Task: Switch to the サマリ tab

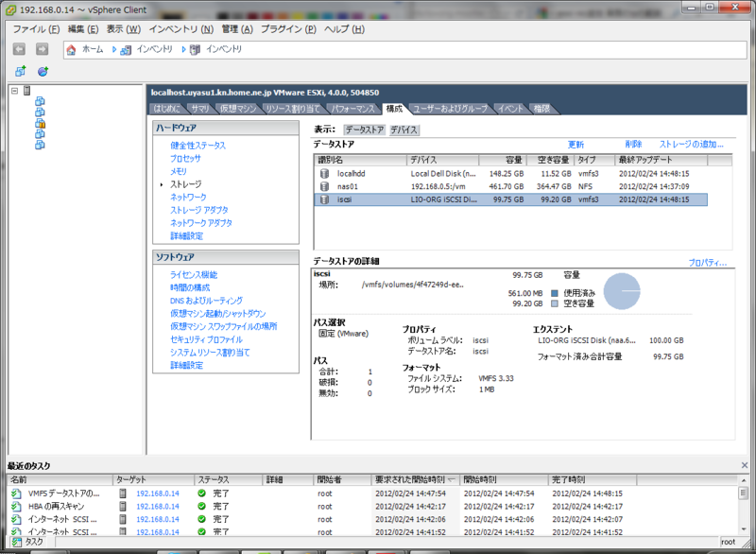Action: point(199,109)
